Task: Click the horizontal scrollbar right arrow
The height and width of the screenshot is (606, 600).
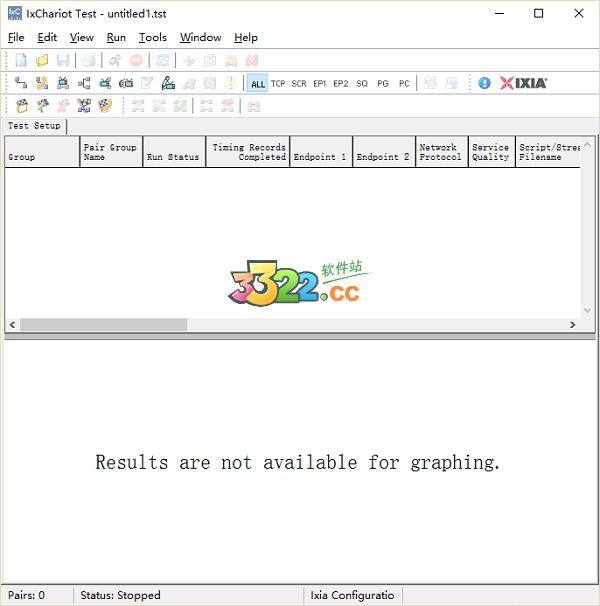Action: tap(573, 325)
